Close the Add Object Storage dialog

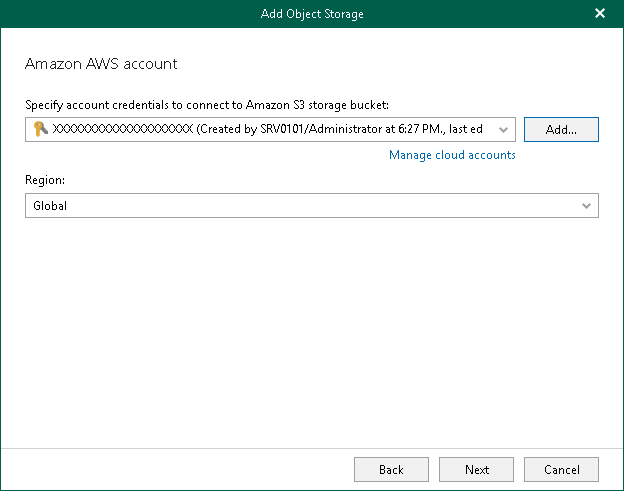[x=600, y=14]
